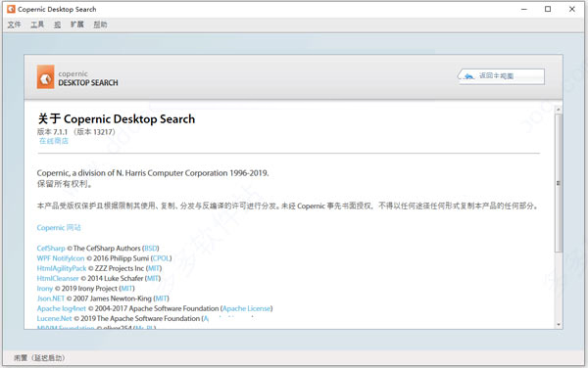Open the menu between 工具 and 扩展
The image size is (588, 368).
click(57, 24)
